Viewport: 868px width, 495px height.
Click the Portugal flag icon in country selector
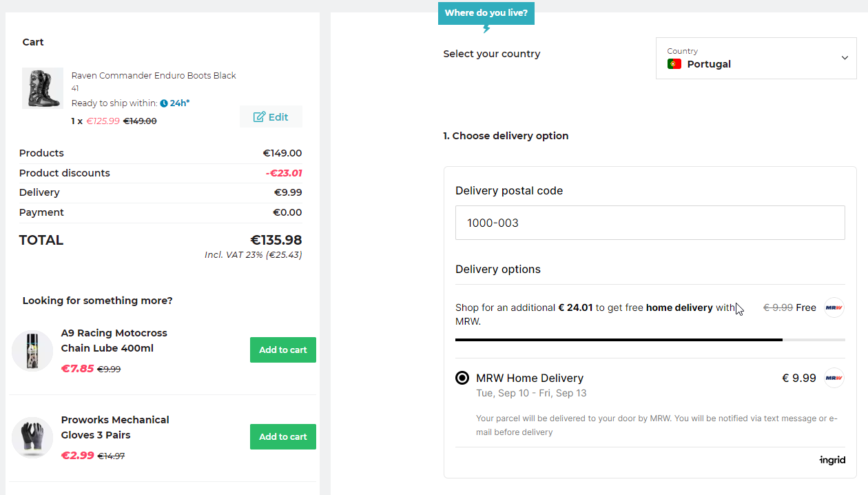click(x=674, y=64)
